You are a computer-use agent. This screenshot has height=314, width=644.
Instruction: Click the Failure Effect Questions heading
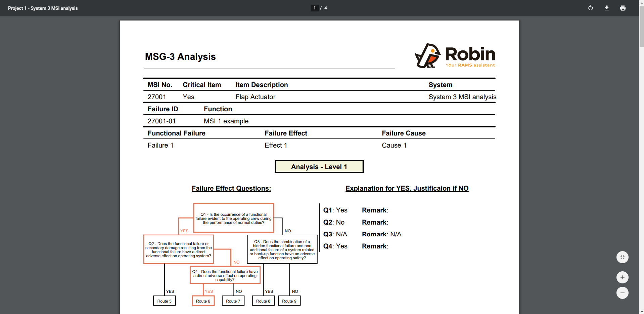click(231, 189)
